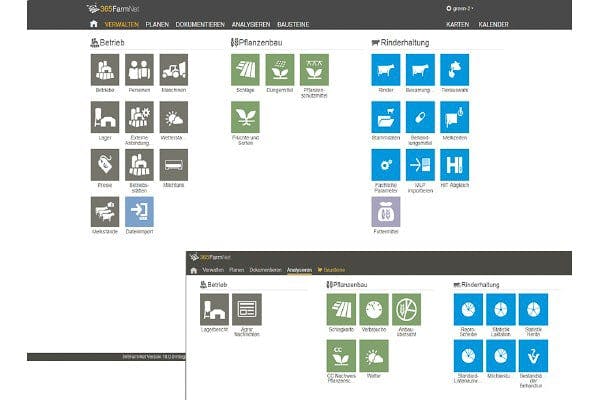Expand the user account dropdown top right
The height and width of the screenshot is (400, 600).
(460, 8)
